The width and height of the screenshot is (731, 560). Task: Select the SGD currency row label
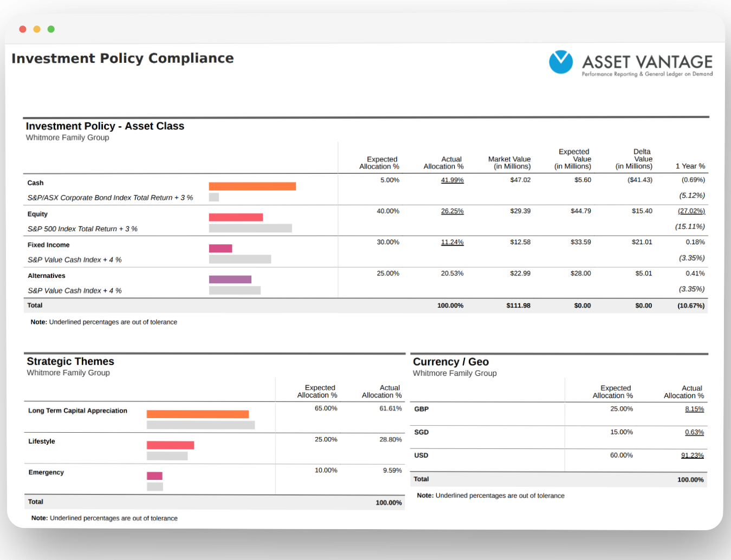point(422,432)
